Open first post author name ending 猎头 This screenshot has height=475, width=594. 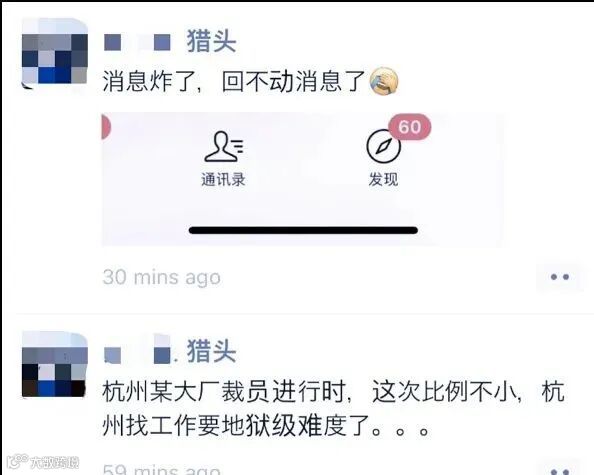(170, 41)
